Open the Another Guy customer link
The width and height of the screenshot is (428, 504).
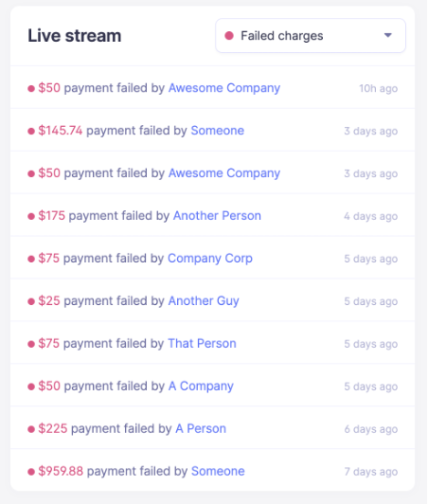(204, 301)
